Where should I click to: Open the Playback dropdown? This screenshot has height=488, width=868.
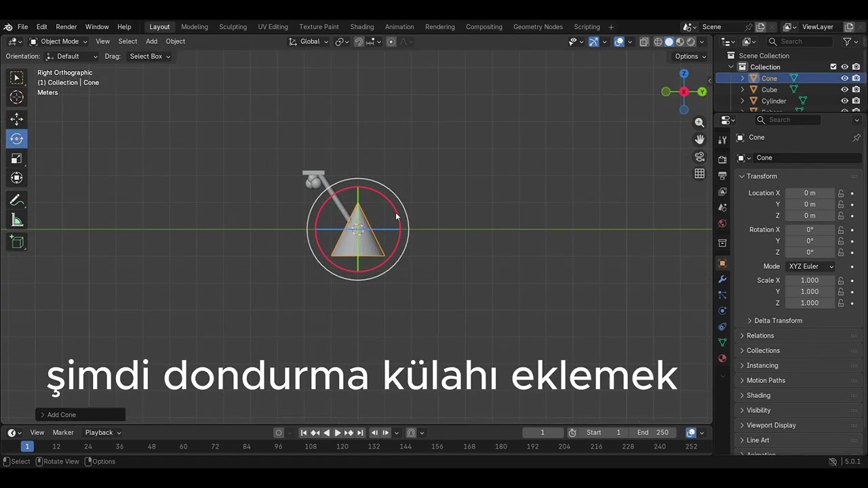tap(103, 432)
